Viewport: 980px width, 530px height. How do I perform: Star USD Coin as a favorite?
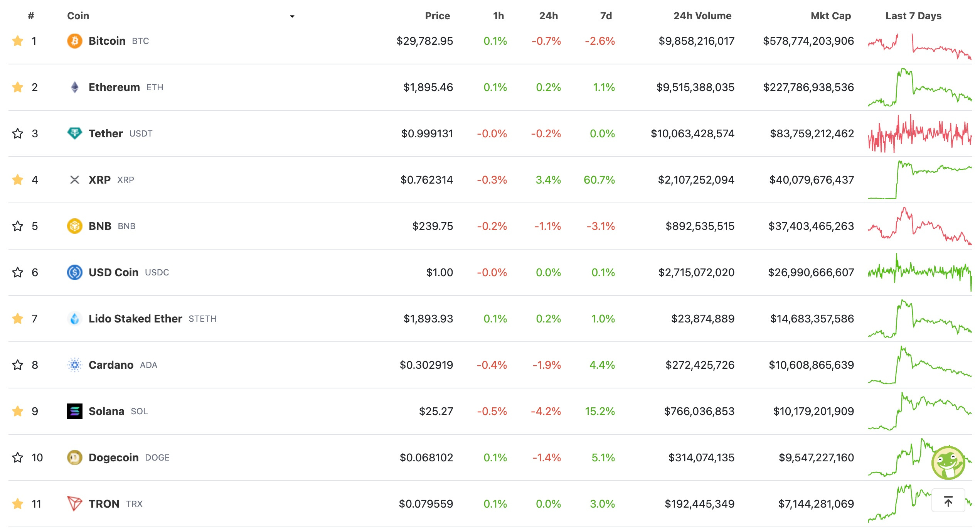[18, 272]
